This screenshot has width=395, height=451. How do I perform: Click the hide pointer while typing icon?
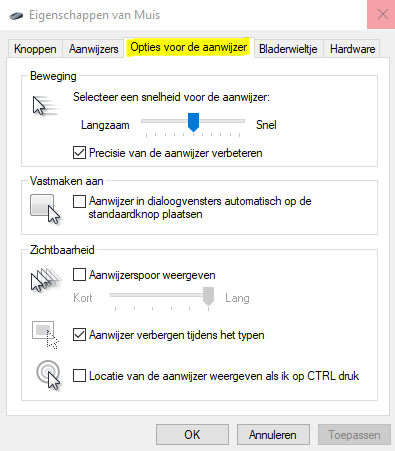pos(45,335)
